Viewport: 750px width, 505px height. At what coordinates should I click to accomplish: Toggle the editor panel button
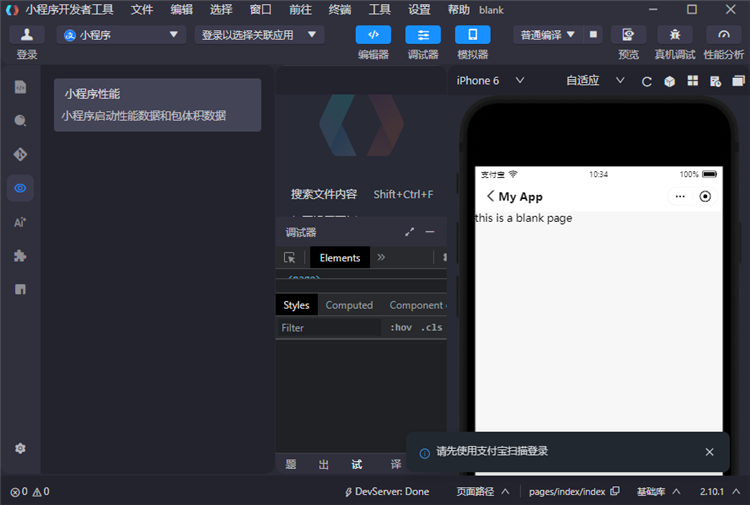point(373,35)
